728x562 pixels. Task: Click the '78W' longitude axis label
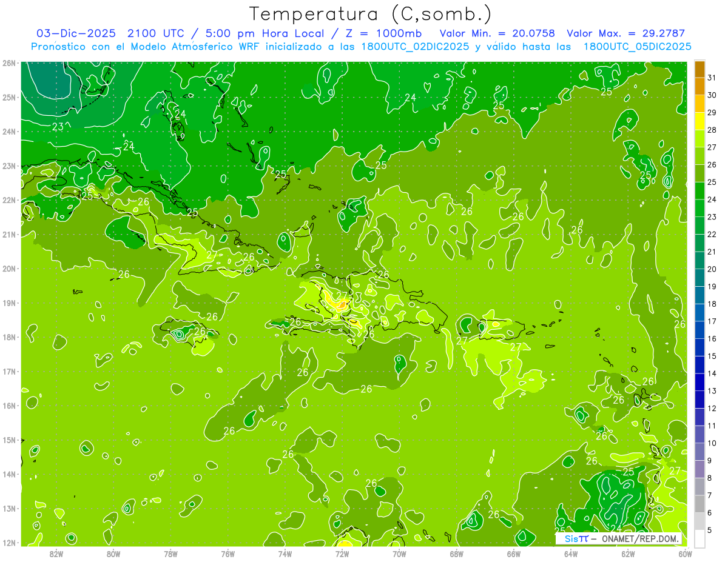pyautogui.click(x=170, y=554)
